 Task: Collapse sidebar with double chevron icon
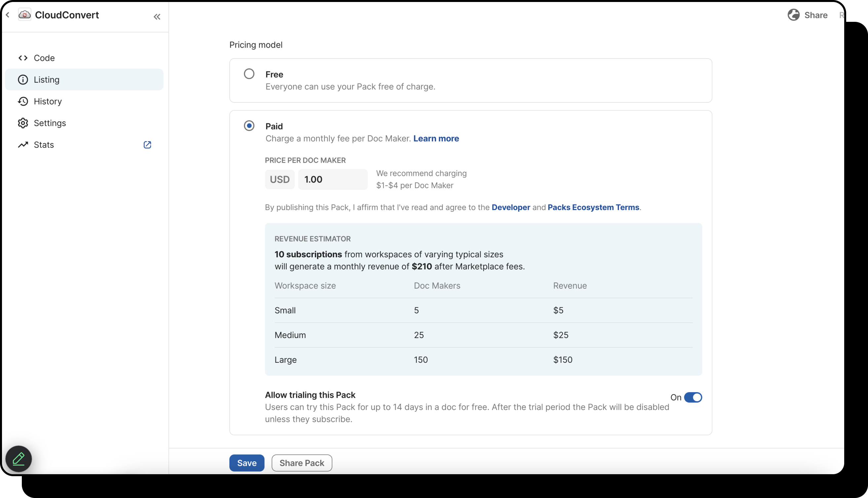[x=157, y=17]
